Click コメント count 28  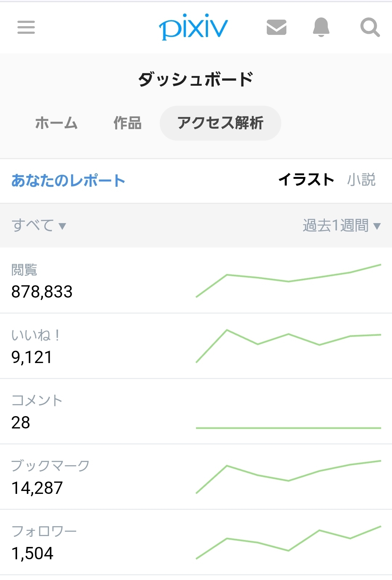click(x=21, y=423)
